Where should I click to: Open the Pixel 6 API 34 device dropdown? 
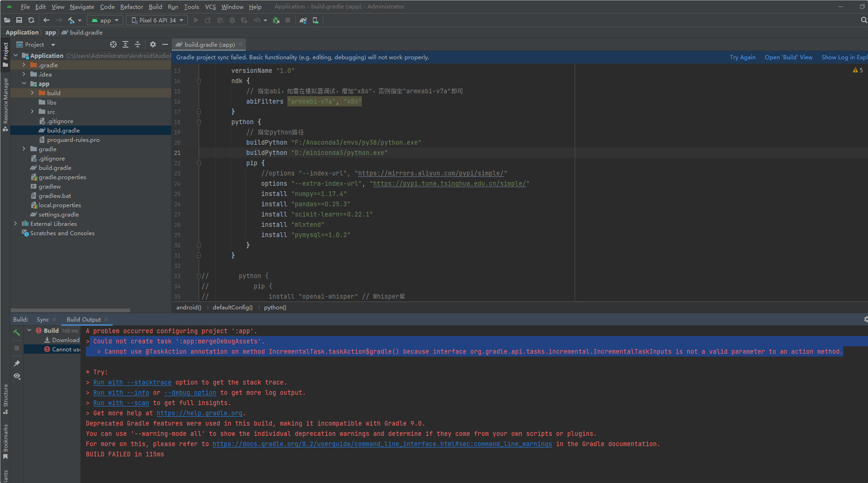click(157, 20)
